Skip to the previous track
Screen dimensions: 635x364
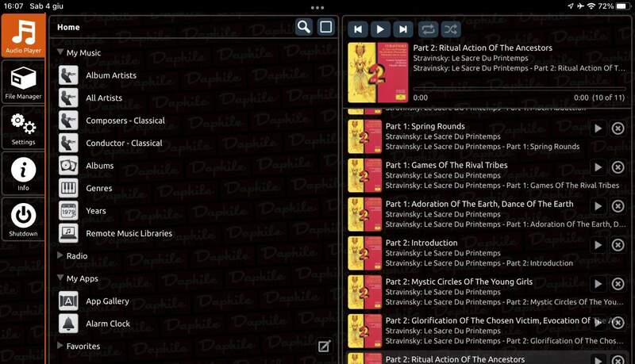click(358, 29)
